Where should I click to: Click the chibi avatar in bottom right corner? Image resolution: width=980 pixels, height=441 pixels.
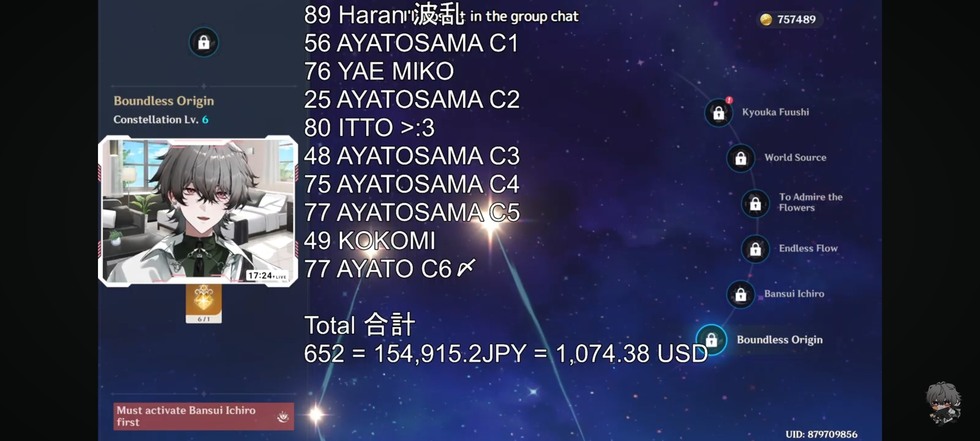(944, 403)
